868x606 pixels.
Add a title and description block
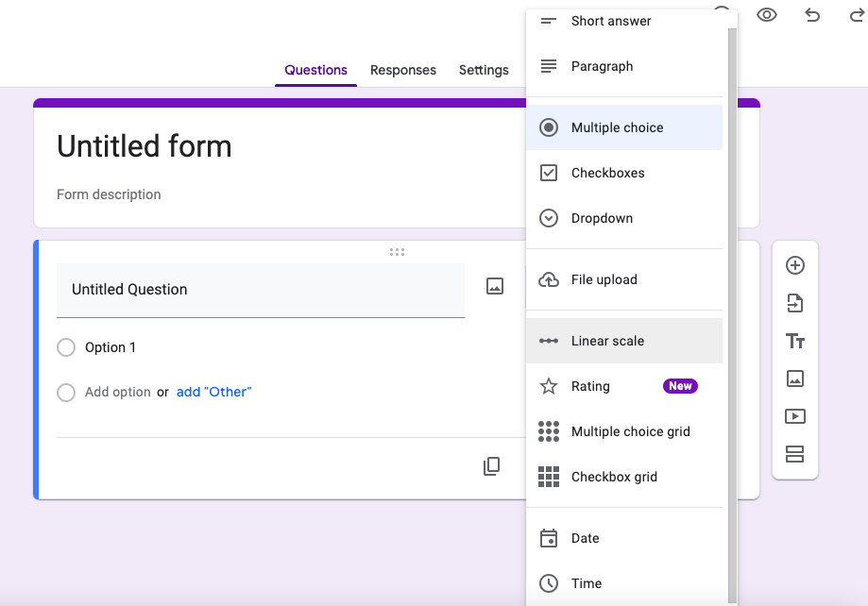(795, 341)
